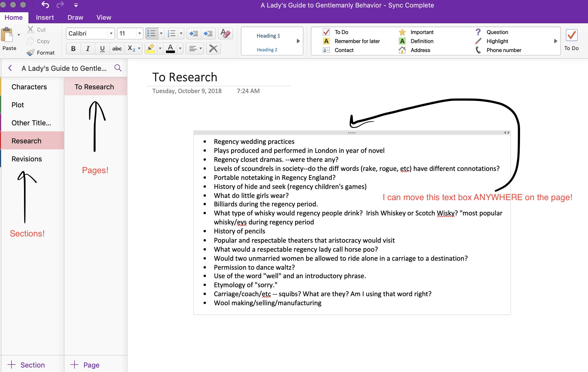Select the Revisions section
Screen dimensions: 588x372
(26, 159)
